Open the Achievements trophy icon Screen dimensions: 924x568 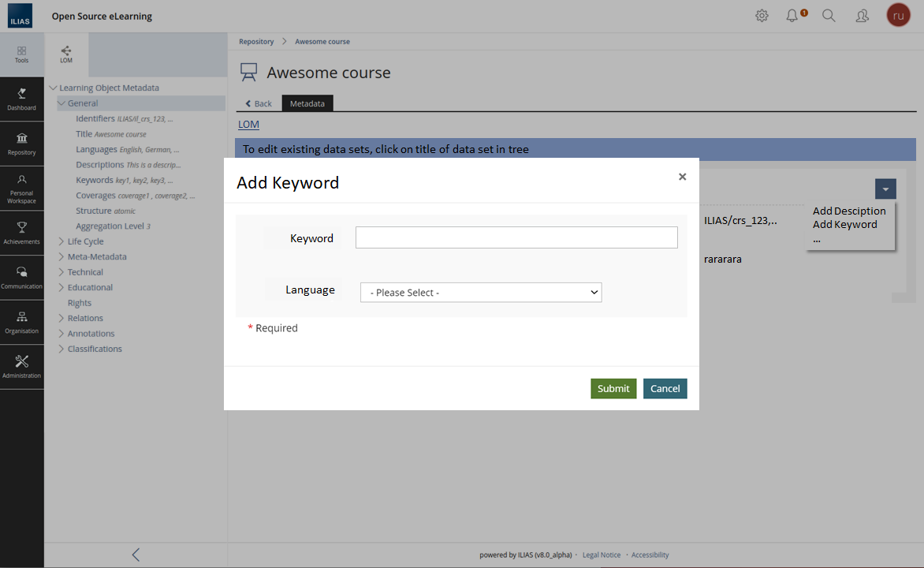coord(21,233)
